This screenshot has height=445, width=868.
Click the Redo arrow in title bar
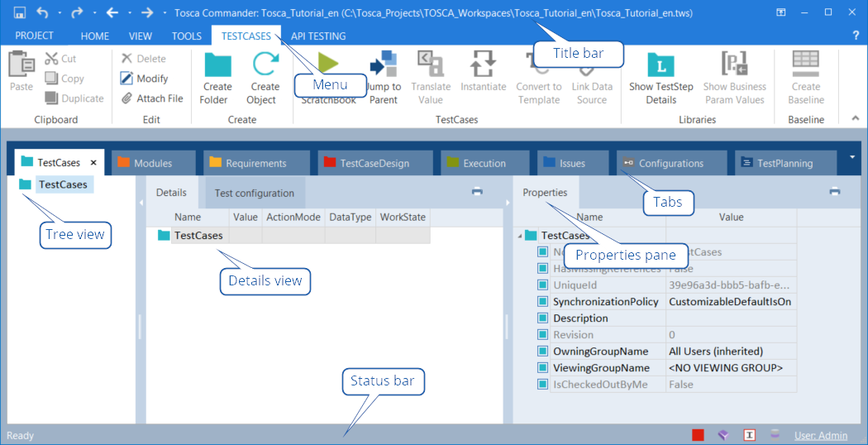(x=77, y=12)
